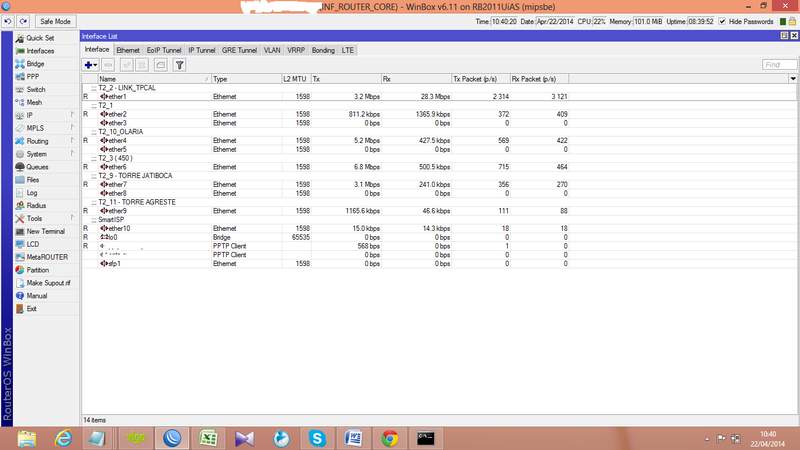Click the undo arrow icon beside Safe Mode
The image size is (800, 450).
point(8,21)
